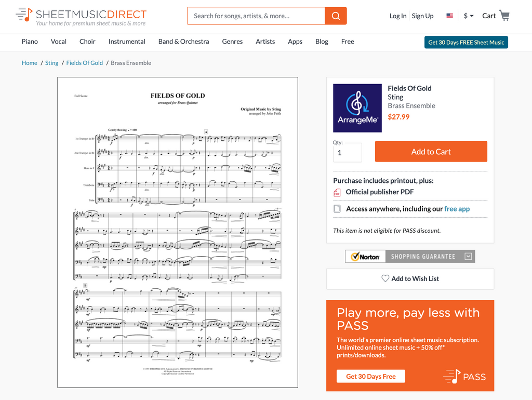Image resolution: width=532 pixels, height=400 pixels.
Task: Expand the Norton guarantee dropdown arrow
Action: tap(468, 256)
